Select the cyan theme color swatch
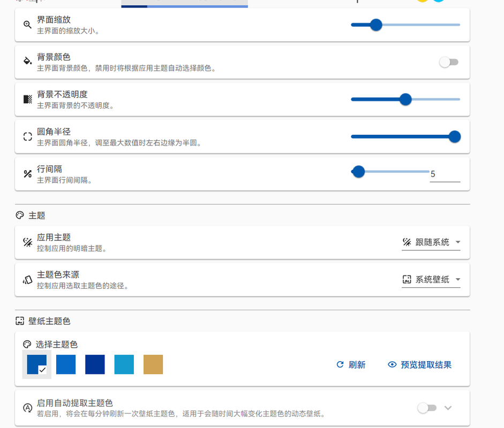The height and width of the screenshot is (428, 504). coord(124,364)
